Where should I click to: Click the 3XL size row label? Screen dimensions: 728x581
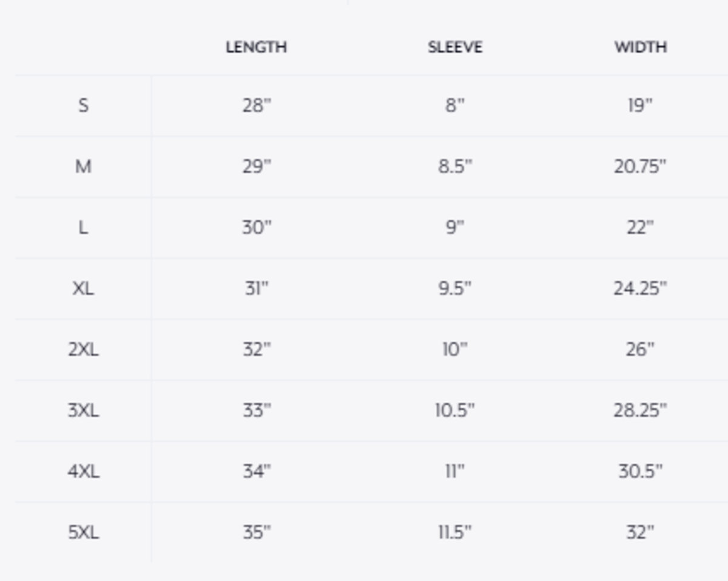(83, 410)
